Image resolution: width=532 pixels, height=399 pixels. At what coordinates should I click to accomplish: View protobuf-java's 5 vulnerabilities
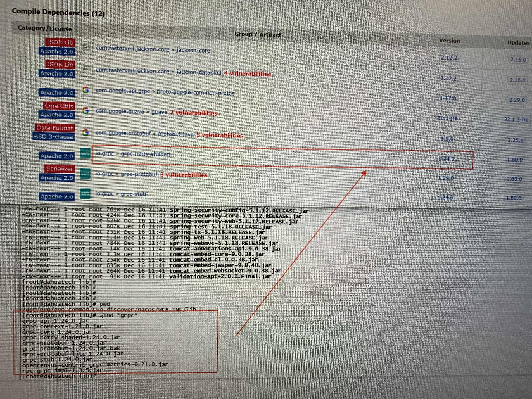[220, 135]
